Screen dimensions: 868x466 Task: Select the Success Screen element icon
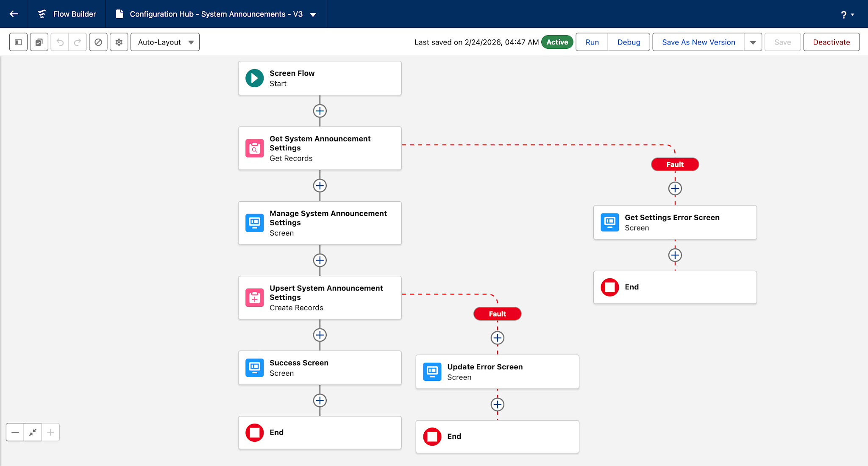[x=254, y=368]
